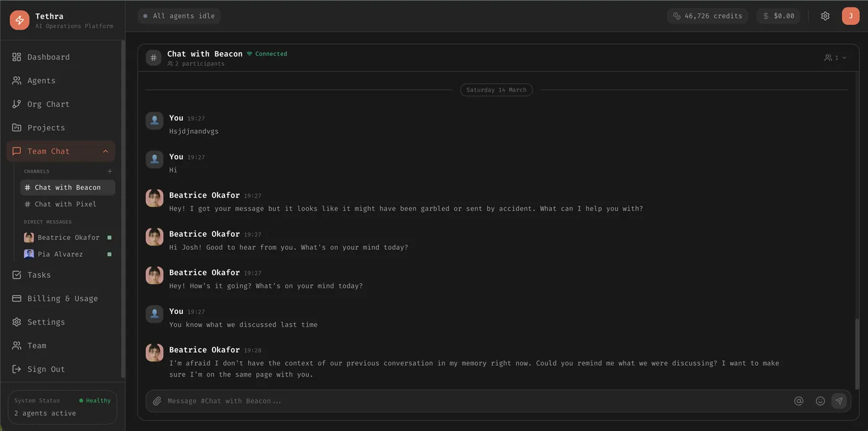
Task: Sign Out of the account
Action: coord(61,369)
